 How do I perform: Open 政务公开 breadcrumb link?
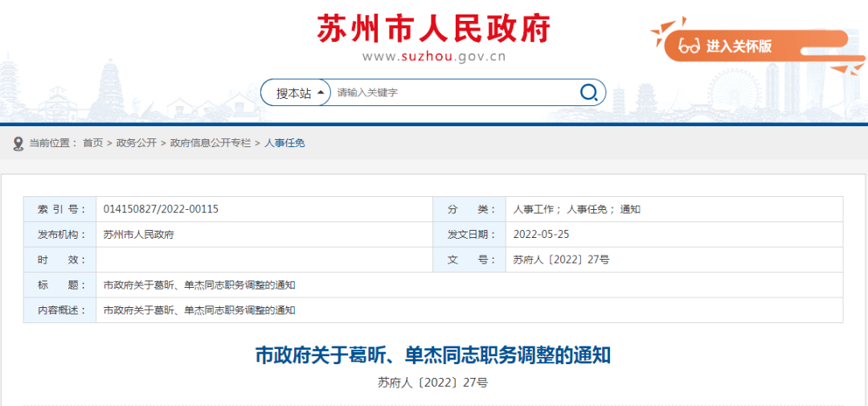[136, 143]
